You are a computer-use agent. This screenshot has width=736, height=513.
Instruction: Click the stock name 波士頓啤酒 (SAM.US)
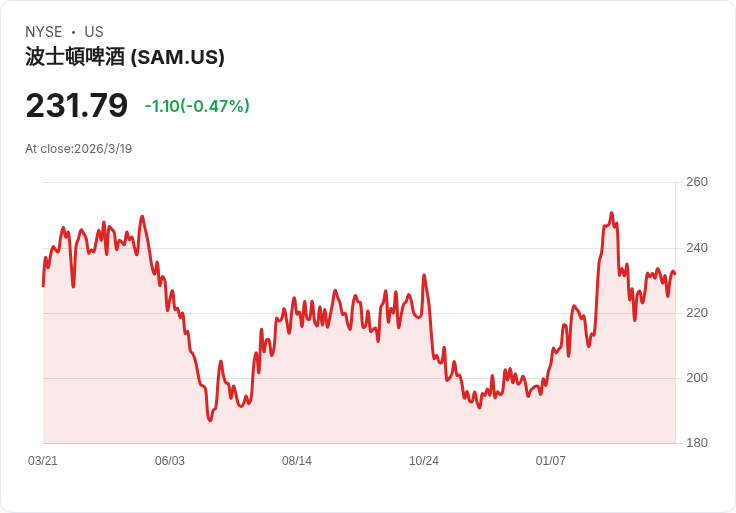pos(125,57)
